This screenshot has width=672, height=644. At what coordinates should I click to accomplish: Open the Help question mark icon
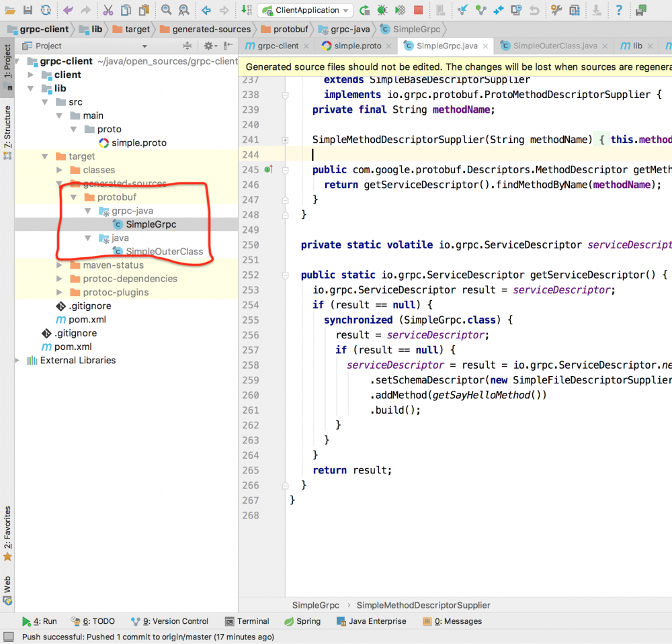tap(619, 10)
